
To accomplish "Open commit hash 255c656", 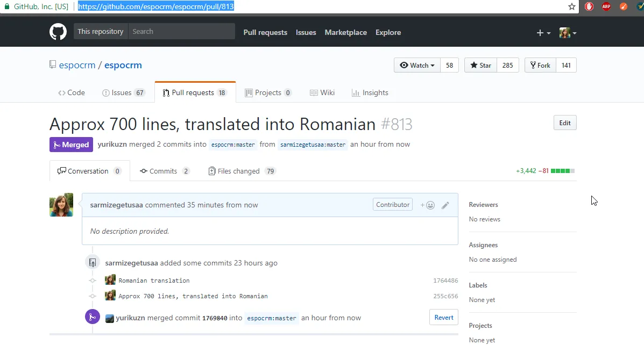I will click(x=445, y=296).
